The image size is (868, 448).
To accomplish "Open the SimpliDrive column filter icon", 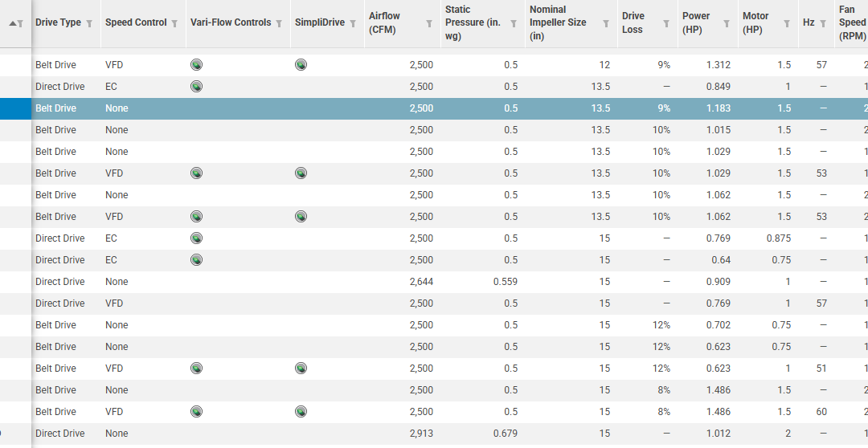I will (353, 23).
